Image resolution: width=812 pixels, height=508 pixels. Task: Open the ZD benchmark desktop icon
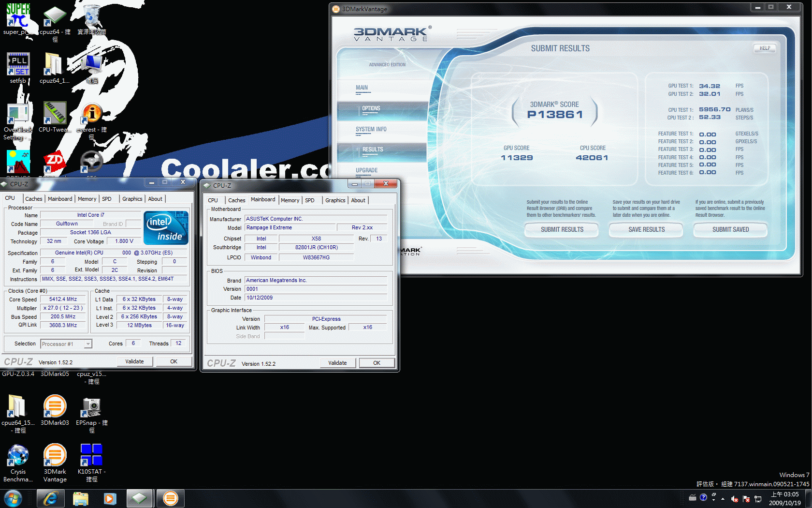[x=54, y=162]
